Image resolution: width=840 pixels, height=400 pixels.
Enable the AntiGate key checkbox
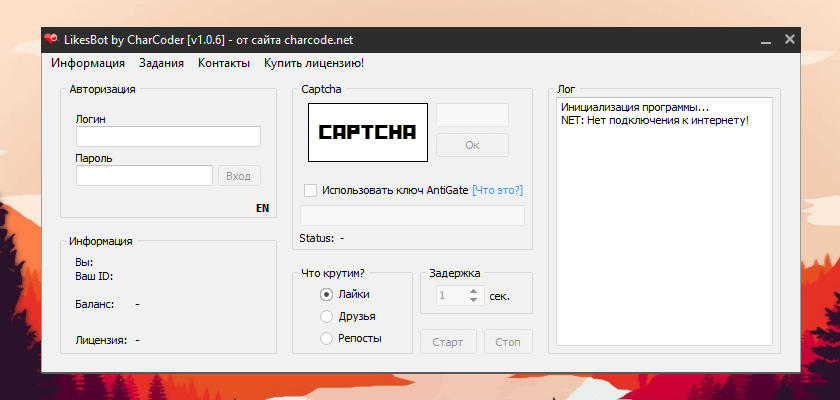coord(310,190)
